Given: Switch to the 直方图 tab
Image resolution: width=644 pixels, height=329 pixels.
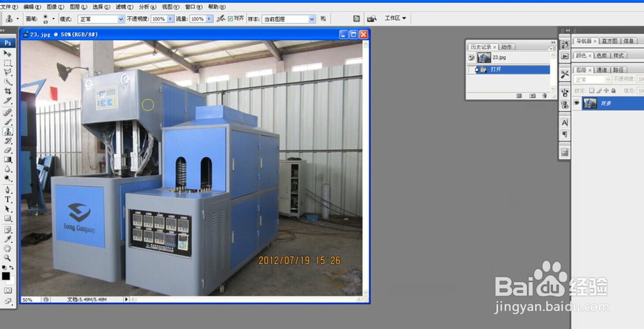Looking at the screenshot, I should [609, 41].
